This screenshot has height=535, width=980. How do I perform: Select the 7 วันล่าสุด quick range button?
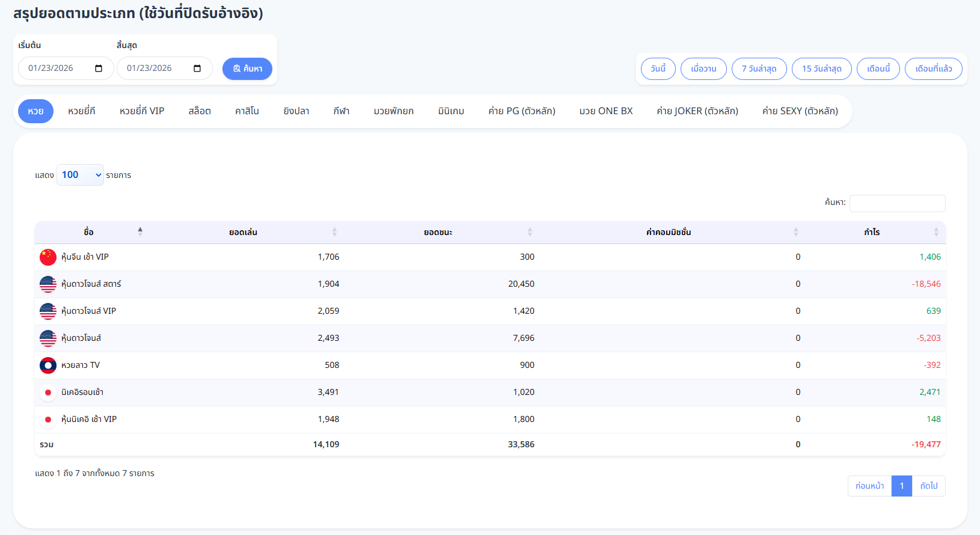pyautogui.click(x=759, y=69)
